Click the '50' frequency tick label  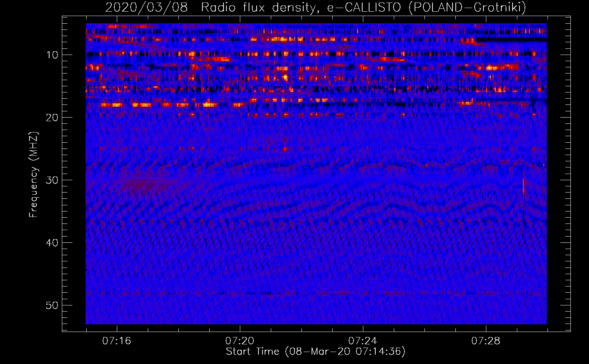click(x=52, y=305)
